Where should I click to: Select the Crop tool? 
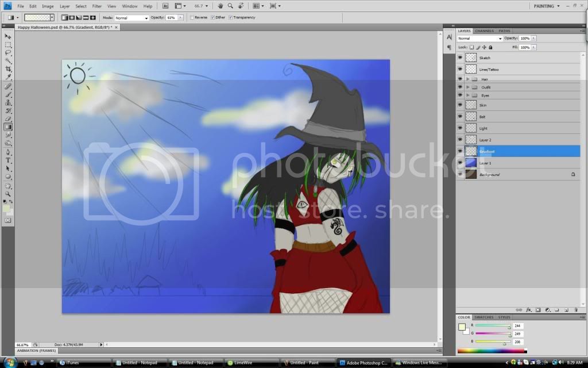[9, 68]
